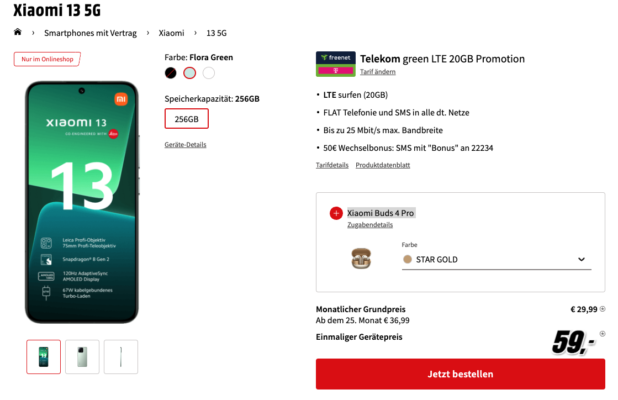The height and width of the screenshot is (400, 618).
Task: Open the STAR GOLD color dropdown
Action: pos(496,259)
